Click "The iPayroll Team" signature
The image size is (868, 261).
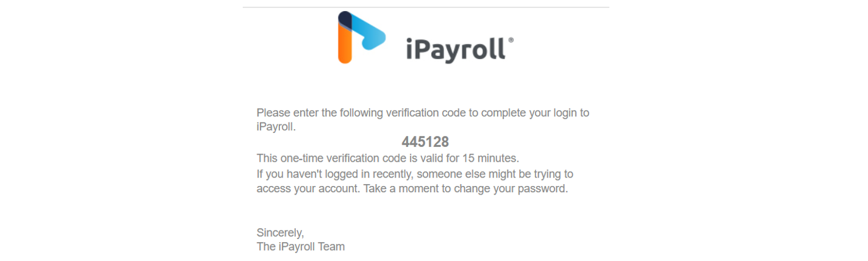(x=301, y=247)
